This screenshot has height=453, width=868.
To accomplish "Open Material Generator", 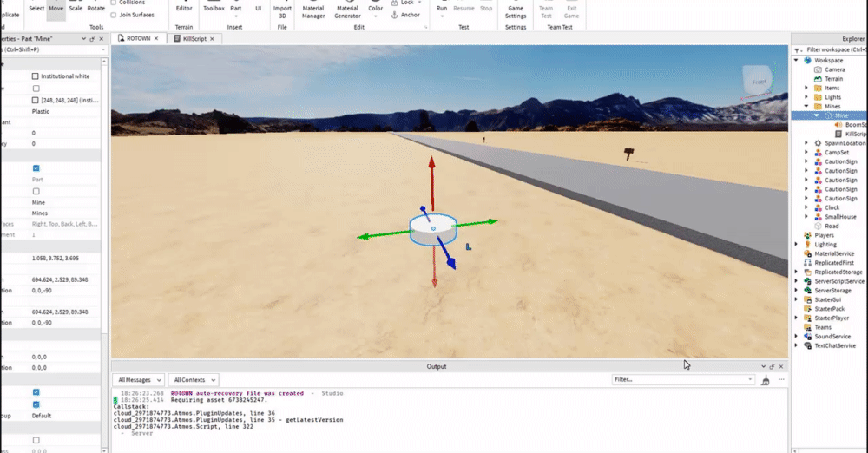I will pos(348,10).
